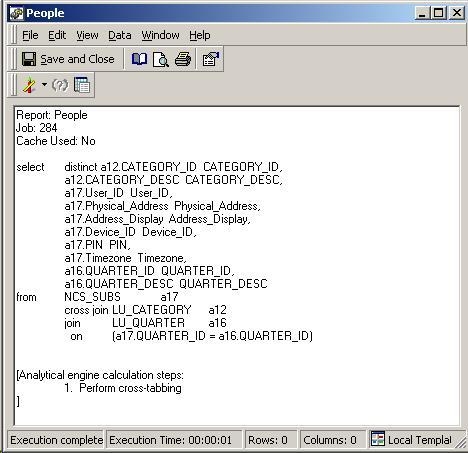Open the Window menu

(160, 35)
